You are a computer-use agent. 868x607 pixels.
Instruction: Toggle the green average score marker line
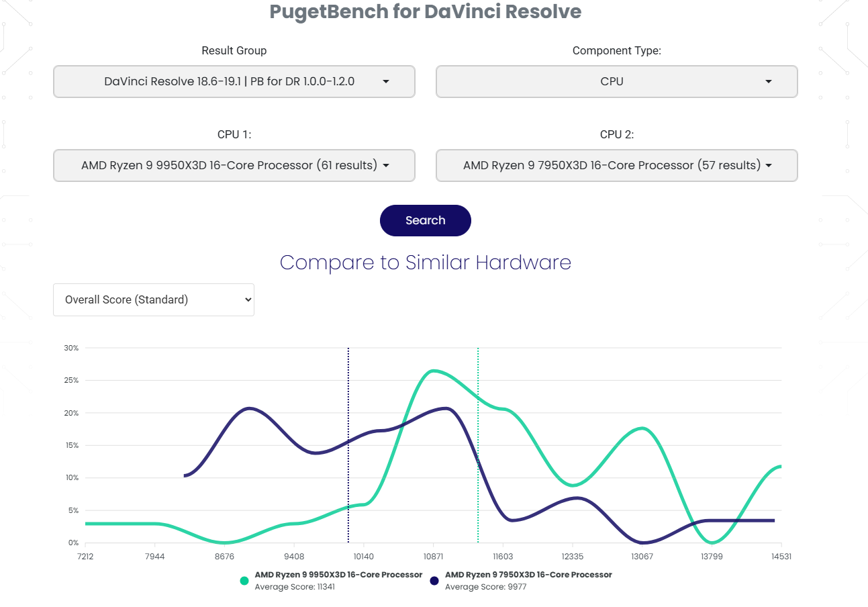tap(477, 443)
